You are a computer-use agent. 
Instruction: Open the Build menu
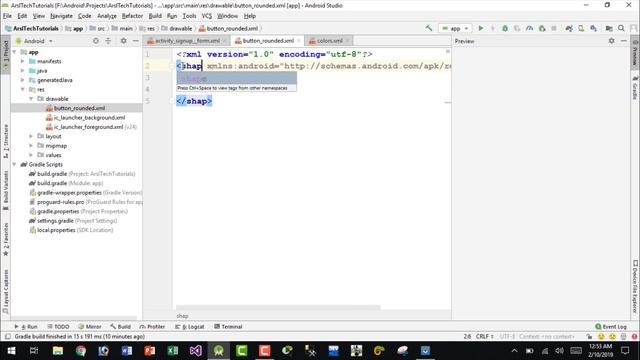(x=155, y=16)
